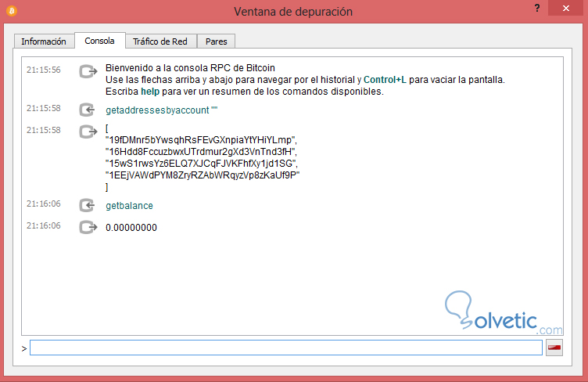Switch to the Información tab
The image size is (588, 382).
pos(44,41)
